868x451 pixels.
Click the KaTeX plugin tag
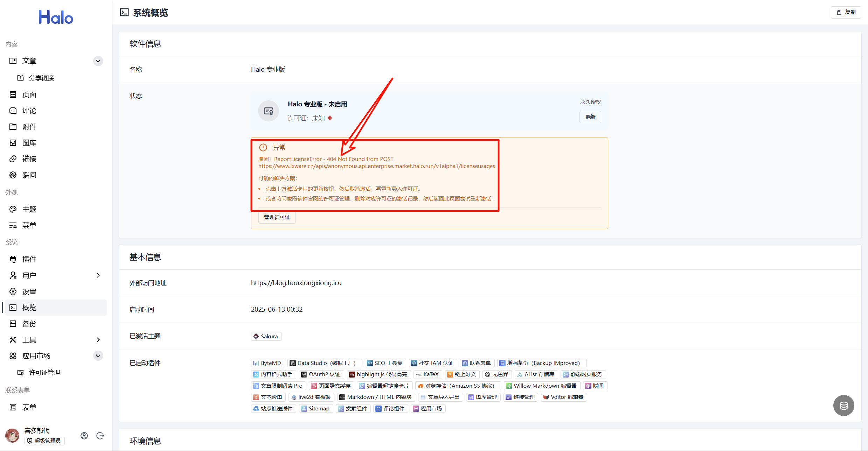point(428,374)
